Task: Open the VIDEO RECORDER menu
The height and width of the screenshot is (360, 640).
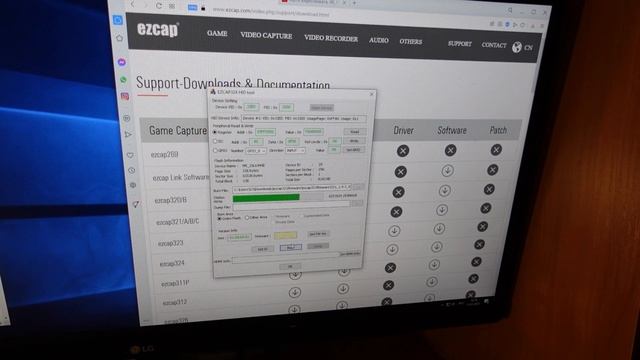Action: click(331, 38)
